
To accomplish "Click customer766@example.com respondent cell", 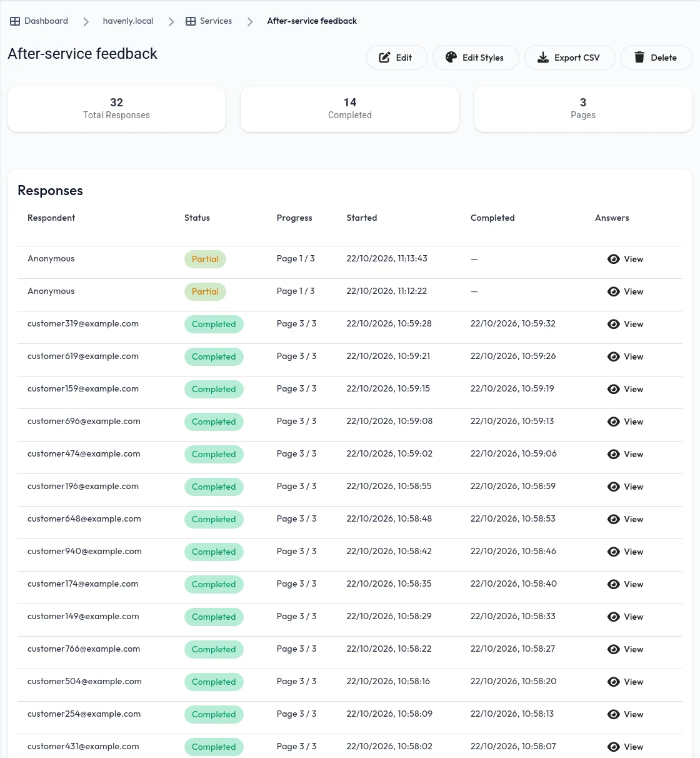I will click(x=84, y=649).
